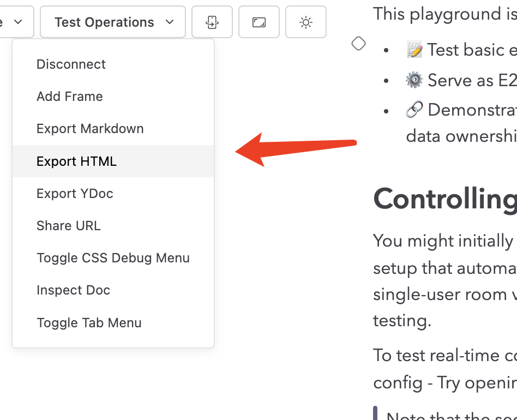Click the switch editor mode icon button

coord(212,22)
